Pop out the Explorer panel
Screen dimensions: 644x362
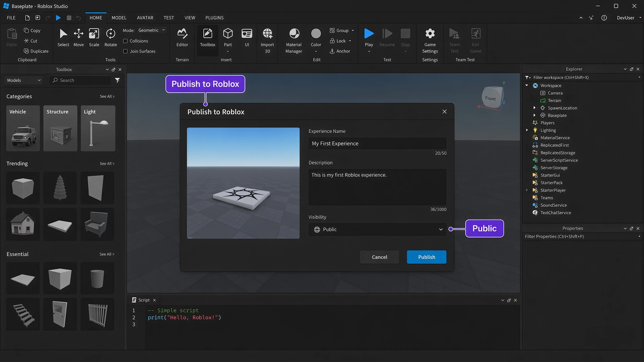631,69
